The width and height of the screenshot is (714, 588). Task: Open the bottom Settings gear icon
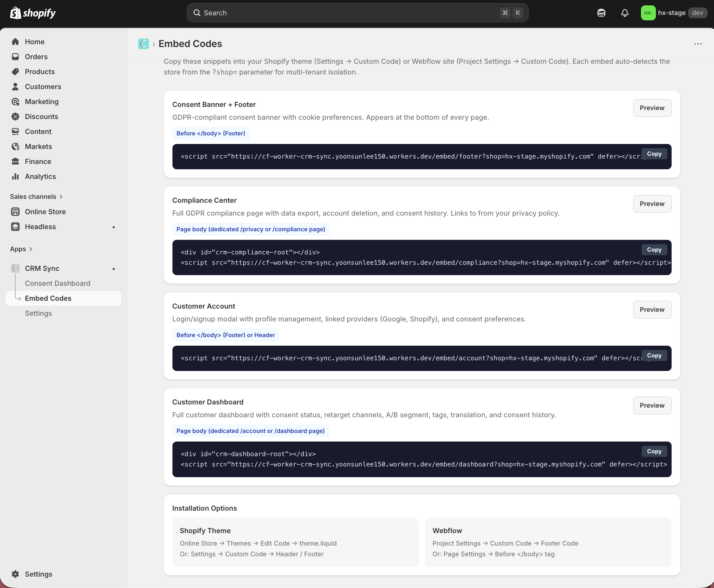pos(15,574)
